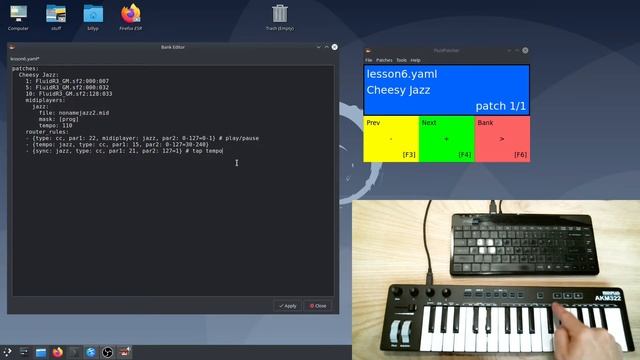
Task: Click Close in the Bank Editor
Action: (x=318, y=306)
